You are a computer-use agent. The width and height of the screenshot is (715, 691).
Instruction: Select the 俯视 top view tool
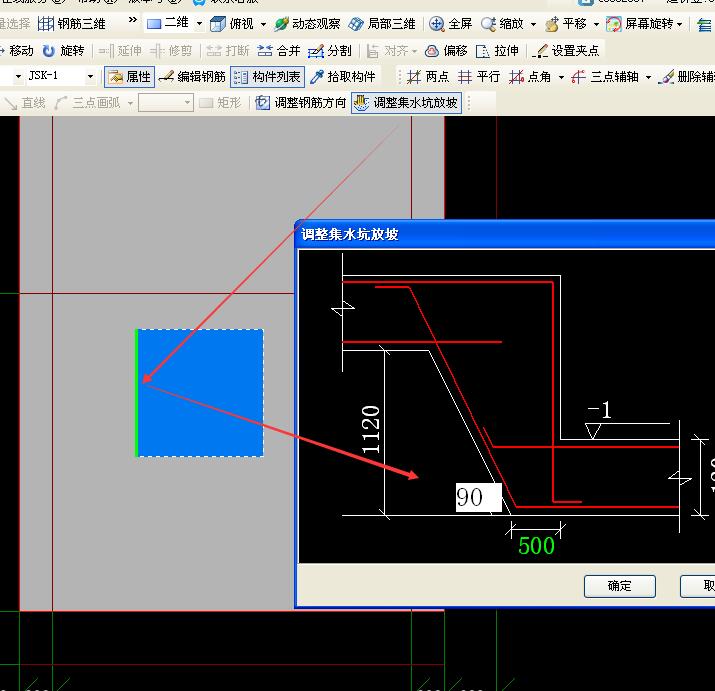pos(232,24)
